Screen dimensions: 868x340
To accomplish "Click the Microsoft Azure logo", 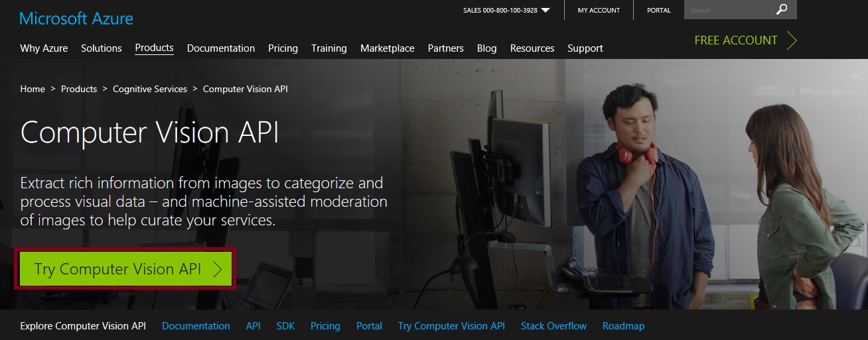I will pyautogui.click(x=76, y=19).
